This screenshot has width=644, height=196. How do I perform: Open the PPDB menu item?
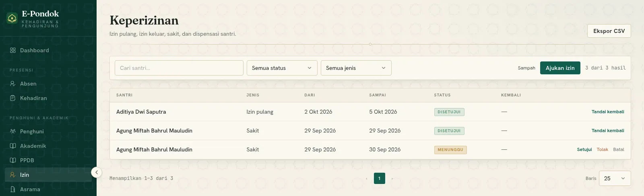tap(48, 160)
